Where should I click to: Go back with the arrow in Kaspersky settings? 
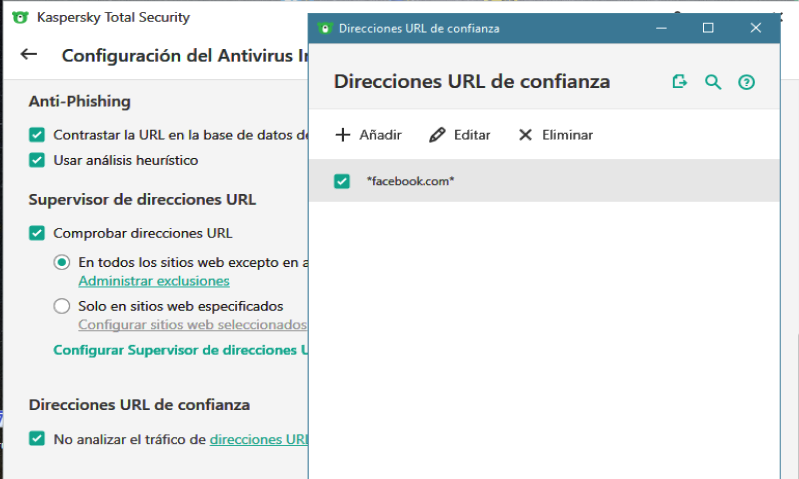click(x=29, y=54)
